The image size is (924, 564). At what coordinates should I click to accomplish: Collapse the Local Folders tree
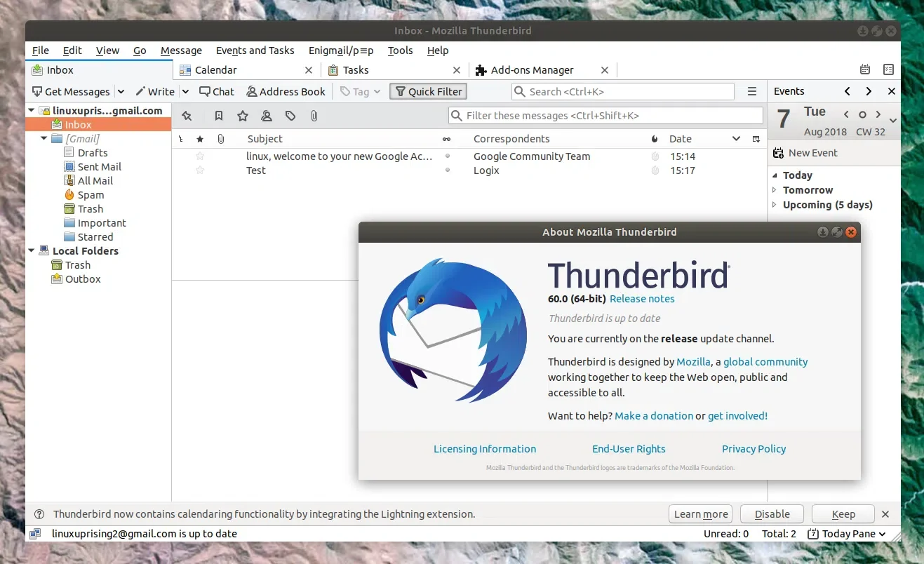tap(32, 251)
